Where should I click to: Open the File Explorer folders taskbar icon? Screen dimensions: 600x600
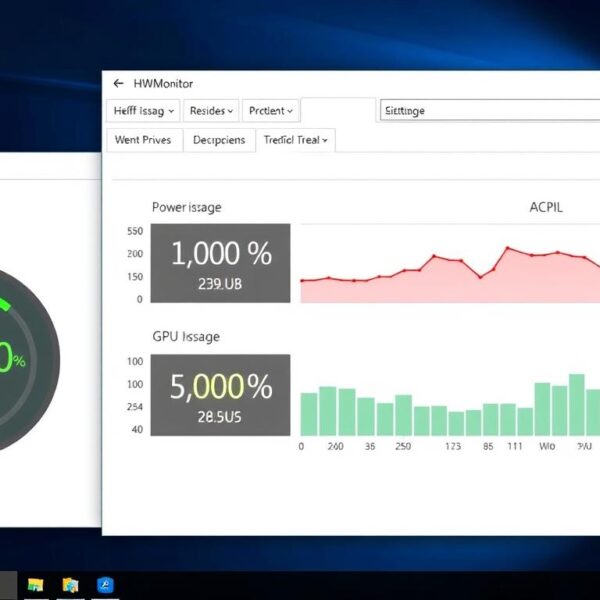click(x=70, y=585)
